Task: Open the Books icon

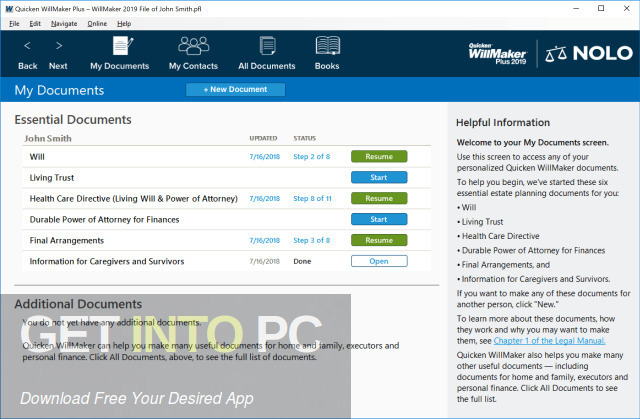Action: click(327, 53)
